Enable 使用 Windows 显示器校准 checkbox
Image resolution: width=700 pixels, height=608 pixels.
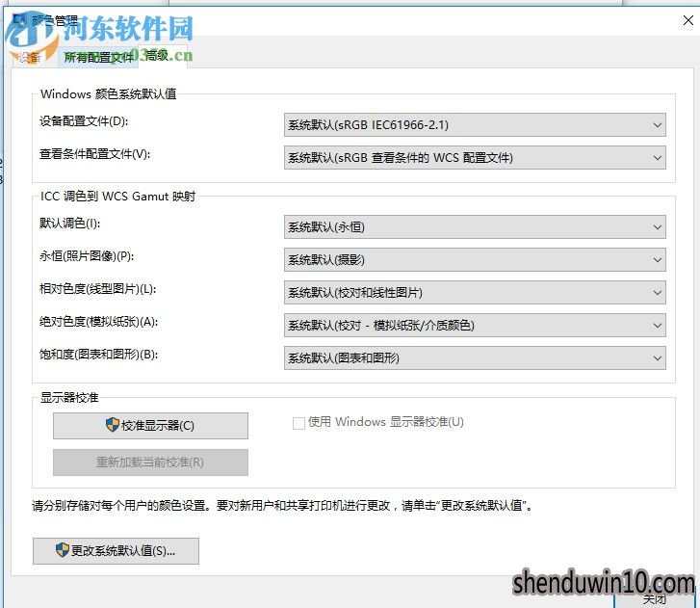(298, 423)
